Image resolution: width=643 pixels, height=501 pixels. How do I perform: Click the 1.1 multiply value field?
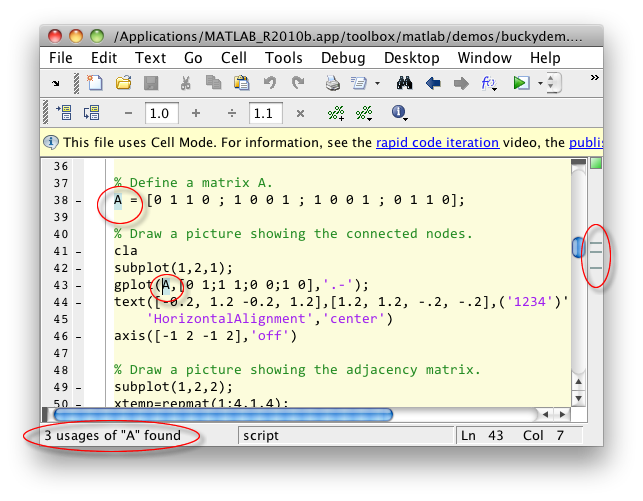click(264, 113)
